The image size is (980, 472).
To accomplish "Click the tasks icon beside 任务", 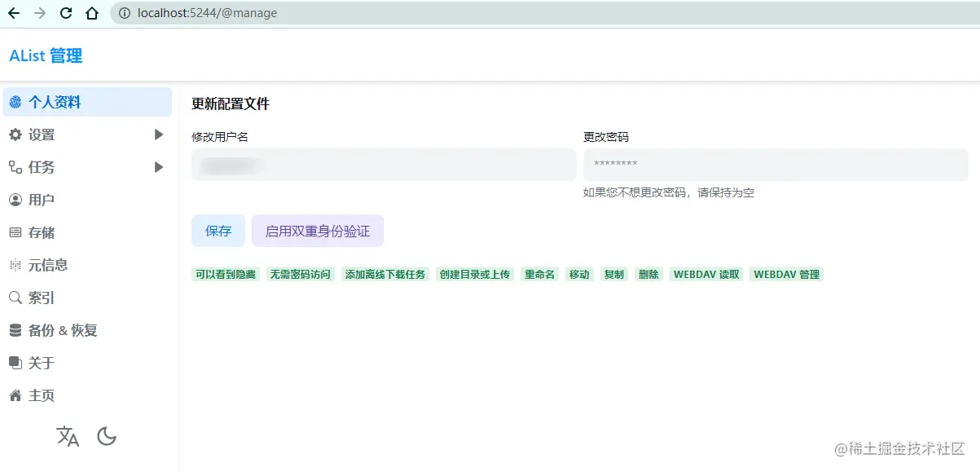I will 15,167.
